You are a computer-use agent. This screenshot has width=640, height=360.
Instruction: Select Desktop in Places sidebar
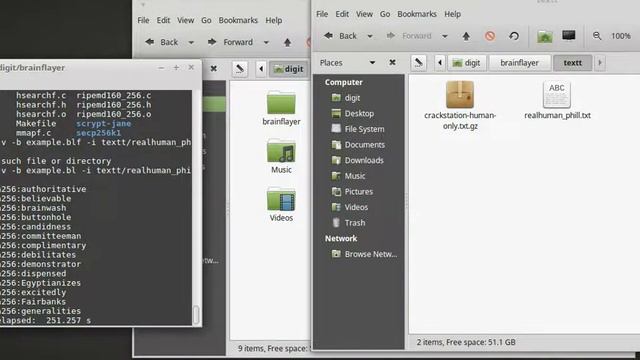click(359, 113)
